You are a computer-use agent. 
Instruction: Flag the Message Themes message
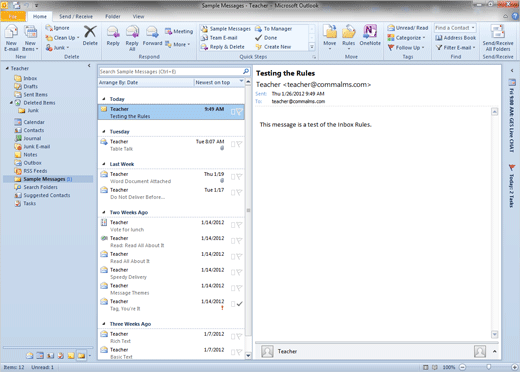tap(239, 288)
